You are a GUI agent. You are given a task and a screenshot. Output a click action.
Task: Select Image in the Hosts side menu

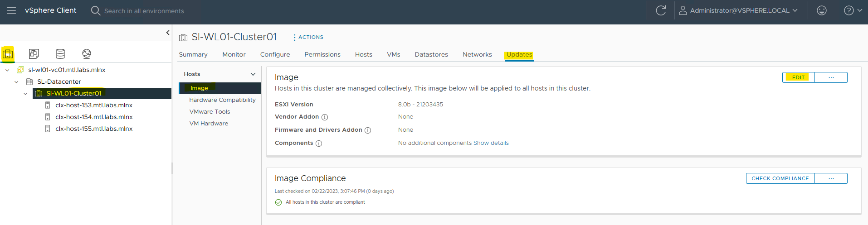[x=220, y=88]
